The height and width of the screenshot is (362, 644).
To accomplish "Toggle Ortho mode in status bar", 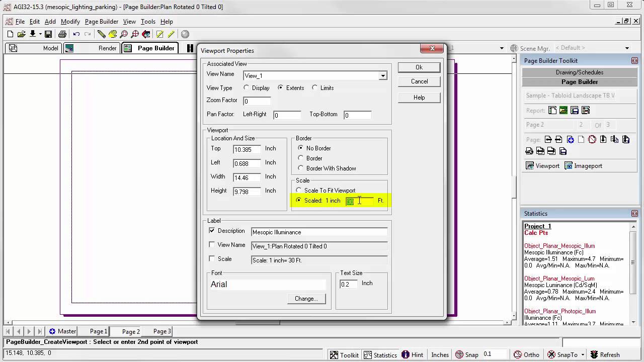I will 526,354.
